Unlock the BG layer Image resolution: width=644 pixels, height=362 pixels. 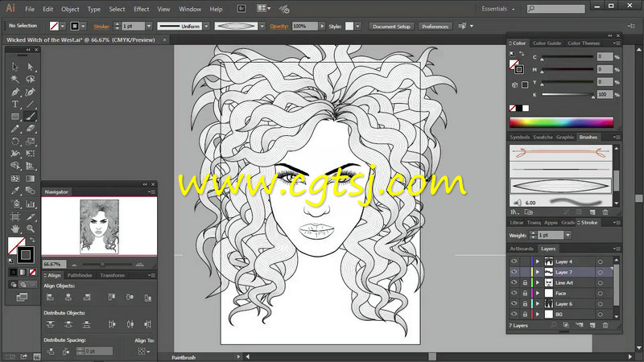coord(525,314)
